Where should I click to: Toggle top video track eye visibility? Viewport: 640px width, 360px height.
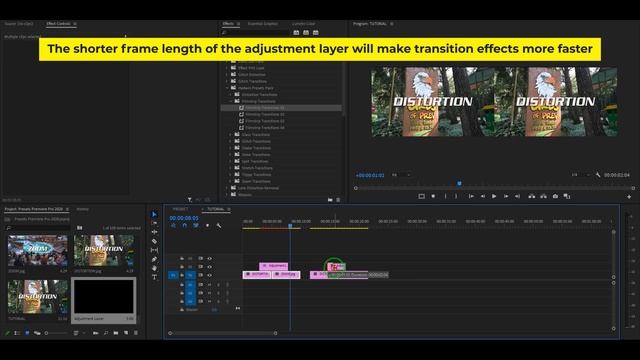[209, 258]
